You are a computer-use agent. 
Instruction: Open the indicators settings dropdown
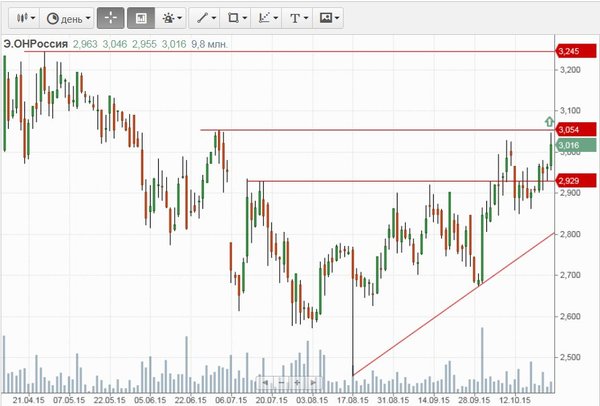tap(172, 18)
